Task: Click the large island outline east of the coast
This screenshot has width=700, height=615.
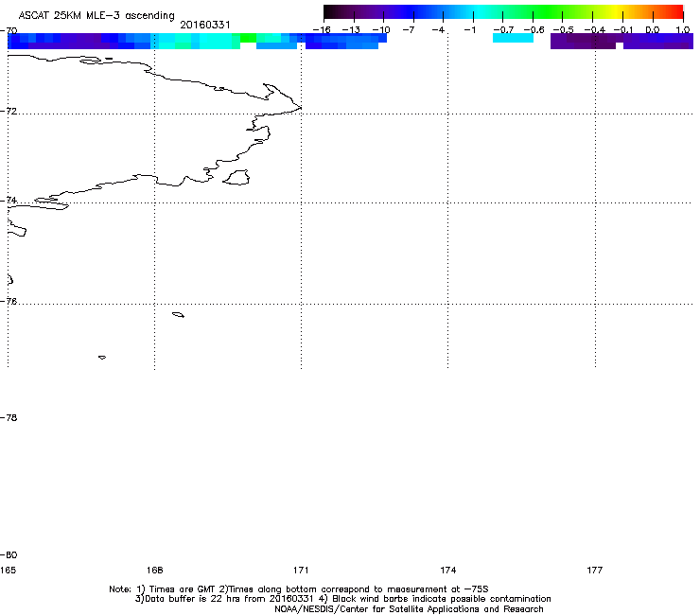Action: point(236,177)
